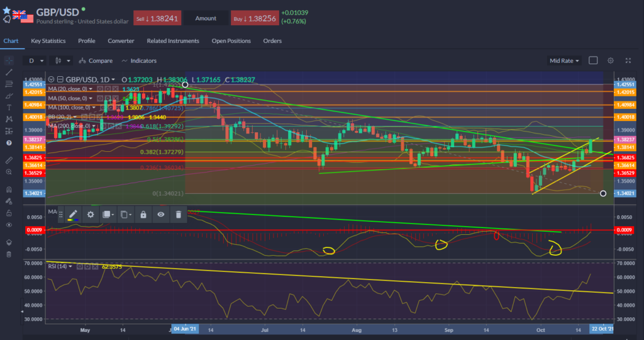Open the D timeframe interval dropdown
Screen dimensions: 644x340
35,60
